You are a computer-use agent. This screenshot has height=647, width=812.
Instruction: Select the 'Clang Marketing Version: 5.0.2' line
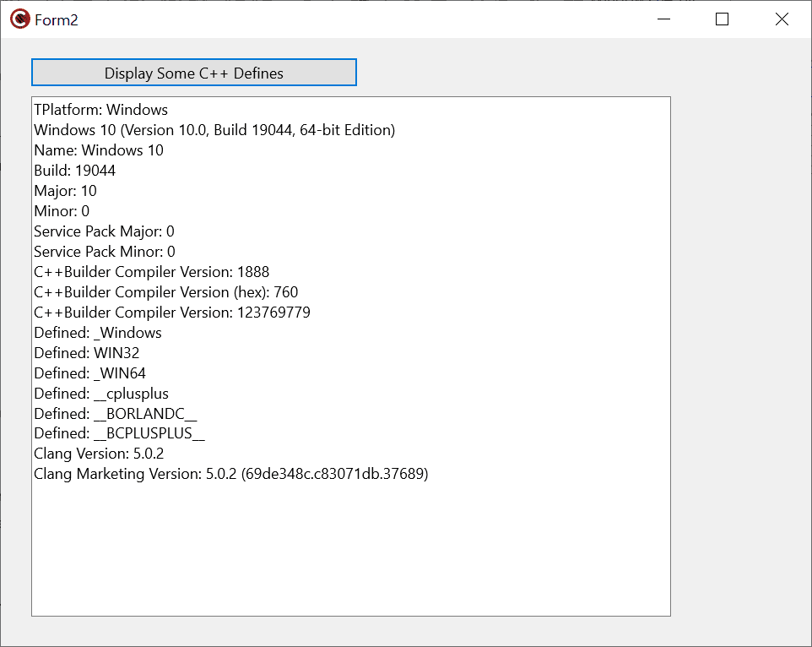tap(231, 474)
